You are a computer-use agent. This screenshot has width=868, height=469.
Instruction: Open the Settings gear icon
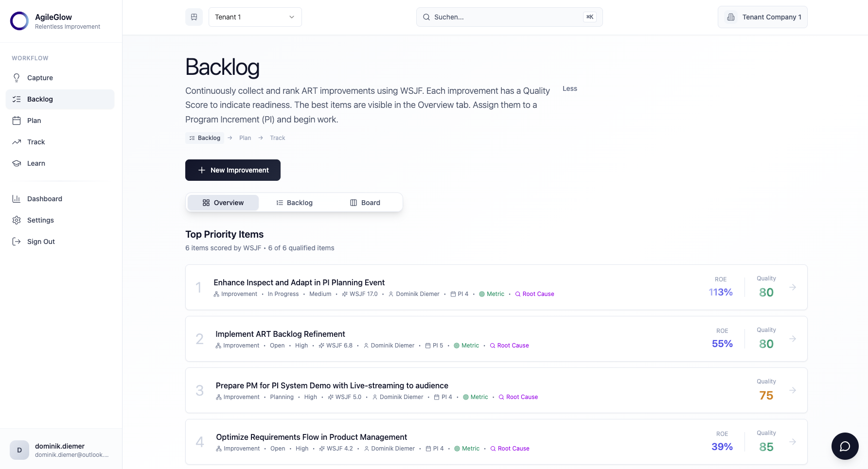tap(16, 220)
